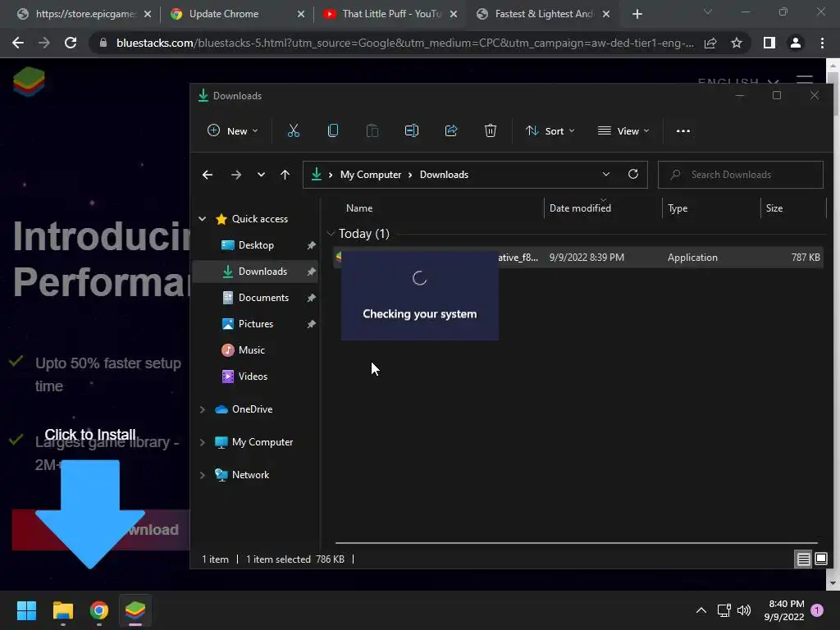
Task: Click the Rename icon in Explorer toolbar
Action: pos(412,130)
